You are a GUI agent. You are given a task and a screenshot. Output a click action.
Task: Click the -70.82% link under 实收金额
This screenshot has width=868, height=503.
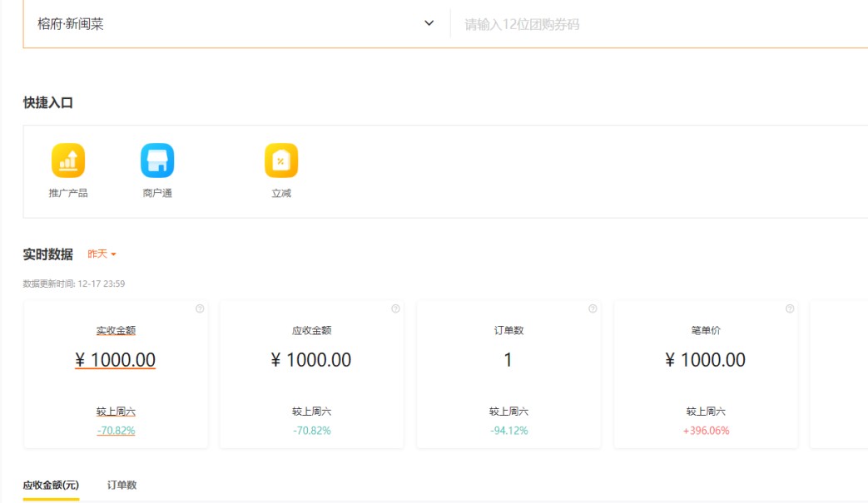(x=116, y=431)
